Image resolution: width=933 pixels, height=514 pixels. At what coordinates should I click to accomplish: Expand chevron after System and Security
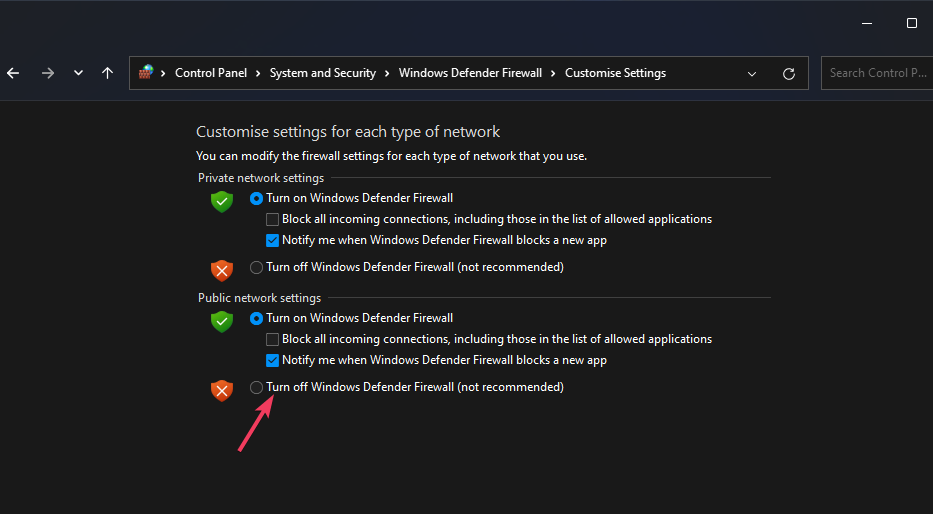point(387,73)
